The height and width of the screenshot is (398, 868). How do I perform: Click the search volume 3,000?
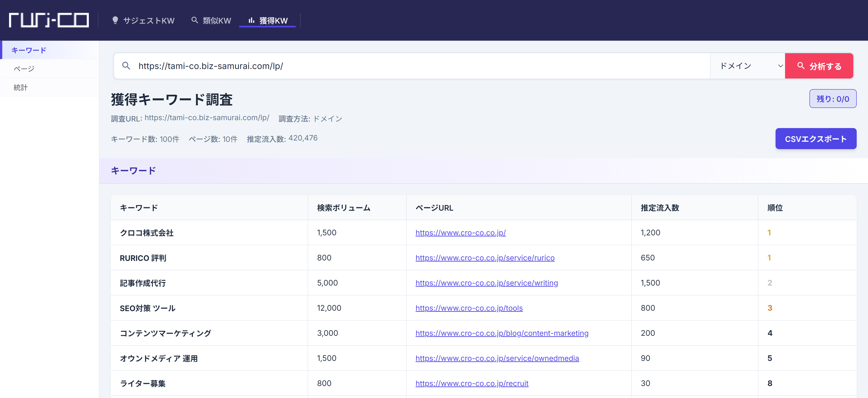click(x=327, y=333)
